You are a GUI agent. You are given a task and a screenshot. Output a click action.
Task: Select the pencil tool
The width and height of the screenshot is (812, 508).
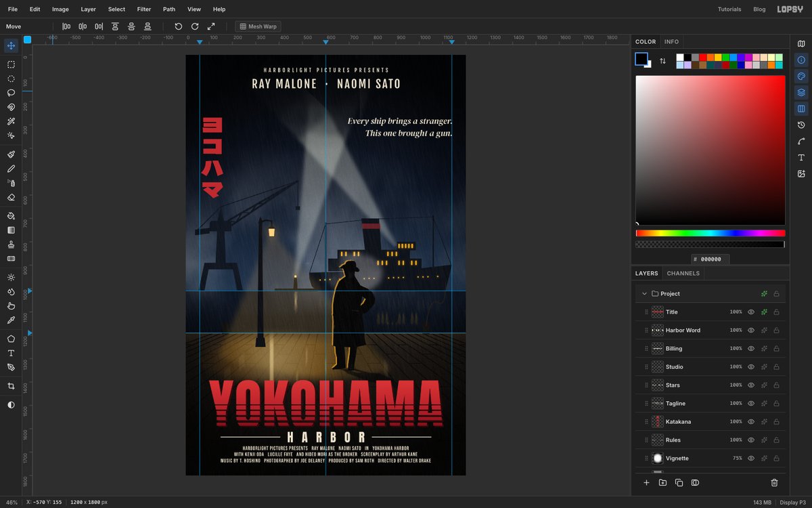11,169
